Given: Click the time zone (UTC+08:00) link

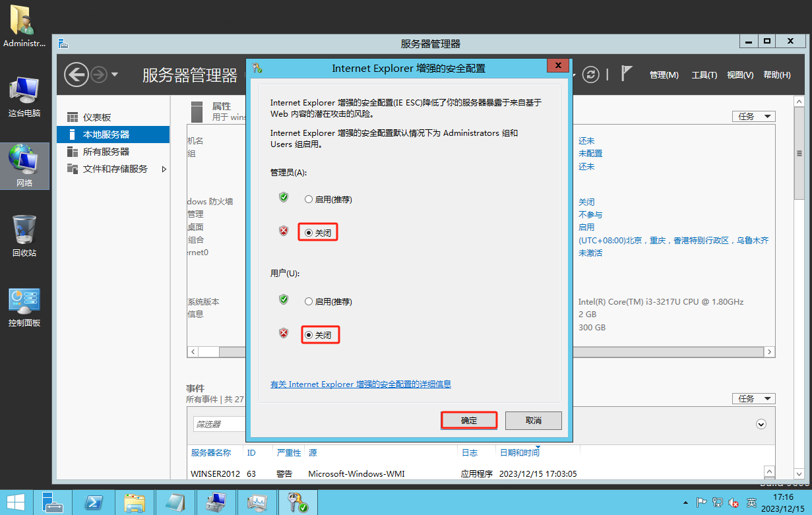Looking at the screenshot, I should (673, 241).
